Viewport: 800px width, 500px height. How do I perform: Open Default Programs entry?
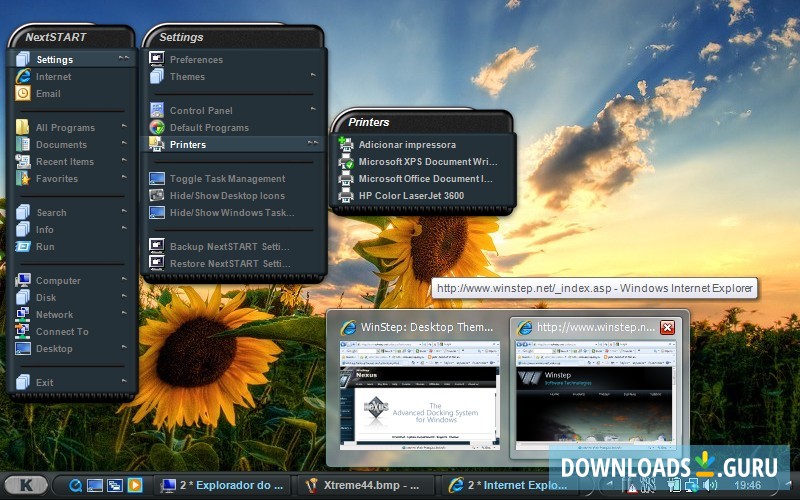click(x=209, y=128)
